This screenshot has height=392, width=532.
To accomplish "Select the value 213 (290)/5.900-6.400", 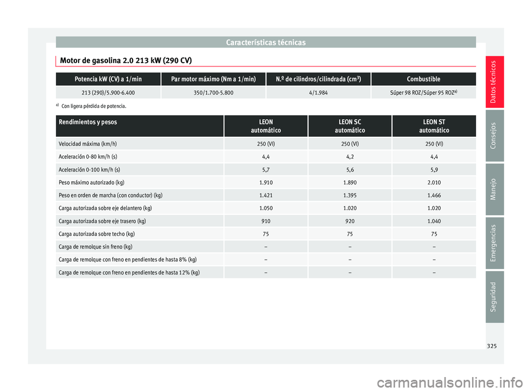I will (108, 92).
